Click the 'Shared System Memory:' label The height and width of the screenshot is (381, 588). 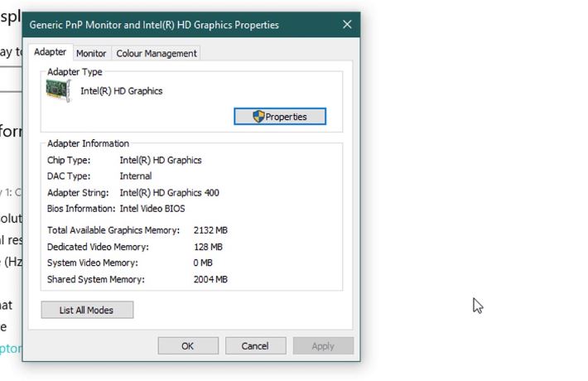click(x=95, y=279)
